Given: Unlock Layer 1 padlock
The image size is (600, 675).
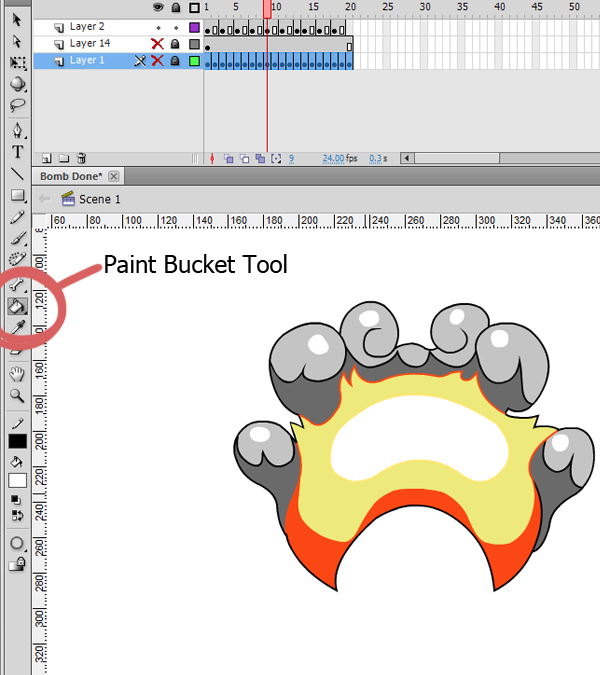Looking at the screenshot, I should coord(175,61).
